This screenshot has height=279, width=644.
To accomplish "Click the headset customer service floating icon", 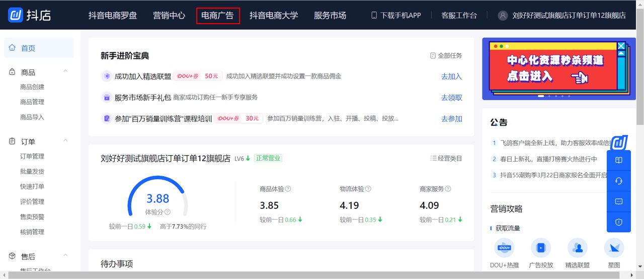I will pyautogui.click(x=619, y=181).
